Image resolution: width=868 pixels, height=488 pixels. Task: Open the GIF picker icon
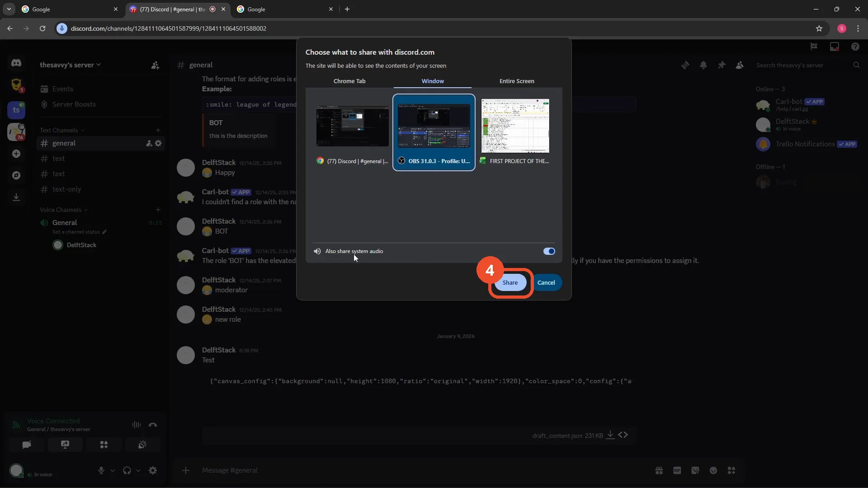click(x=677, y=470)
